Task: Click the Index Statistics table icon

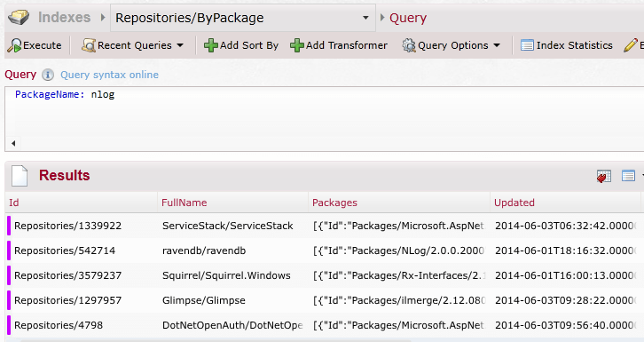Action: (527, 45)
